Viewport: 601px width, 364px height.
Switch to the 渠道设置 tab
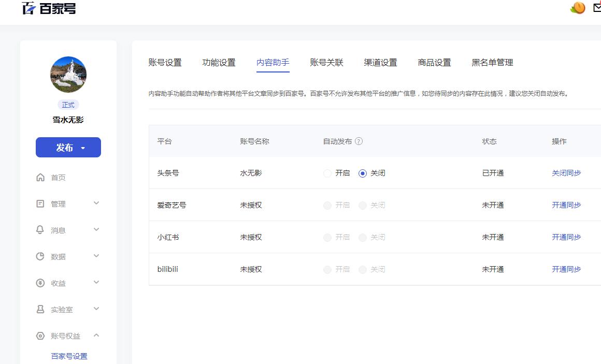click(x=381, y=63)
